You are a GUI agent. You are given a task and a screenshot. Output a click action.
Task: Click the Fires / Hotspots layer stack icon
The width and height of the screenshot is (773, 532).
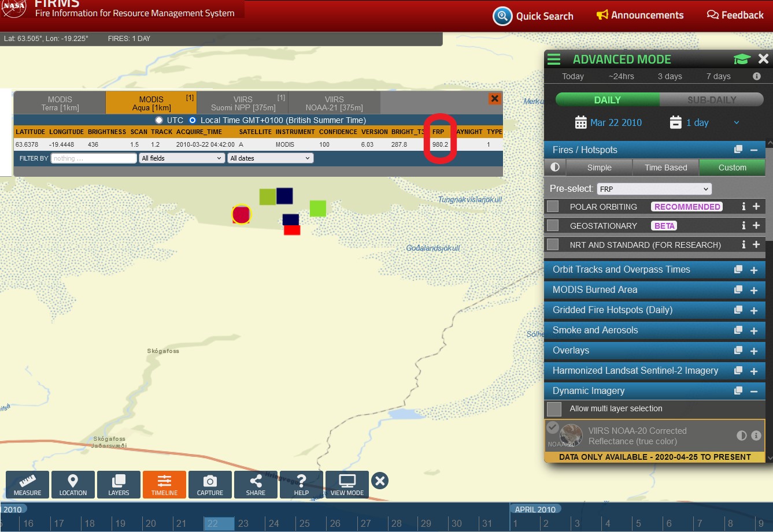click(x=738, y=150)
